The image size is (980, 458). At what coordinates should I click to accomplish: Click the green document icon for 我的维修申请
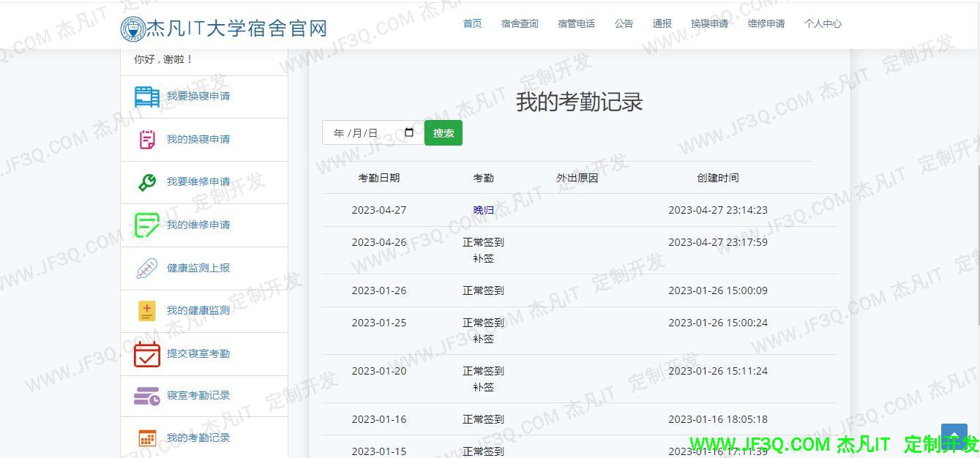(x=146, y=225)
